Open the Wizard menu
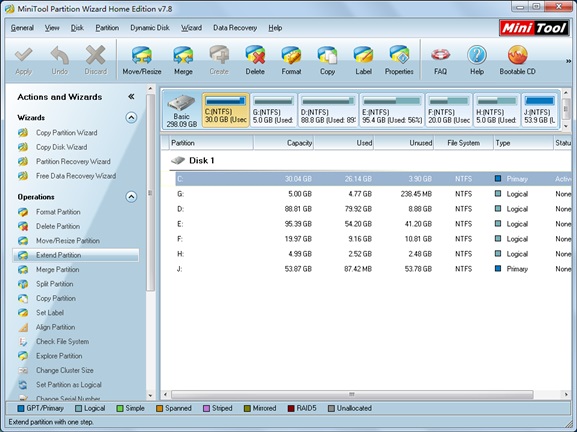The height and width of the screenshot is (432, 577). [191, 28]
